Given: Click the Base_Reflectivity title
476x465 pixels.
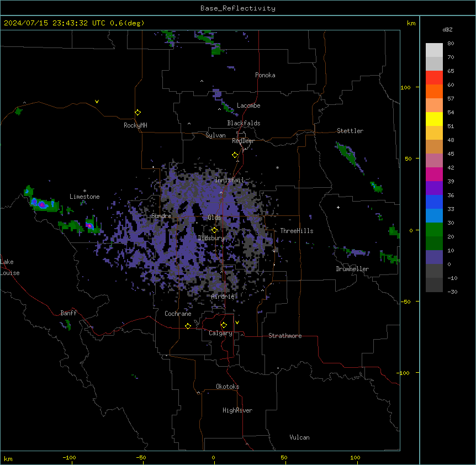Looking at the screenshot, I should click(x=238, y=8).
